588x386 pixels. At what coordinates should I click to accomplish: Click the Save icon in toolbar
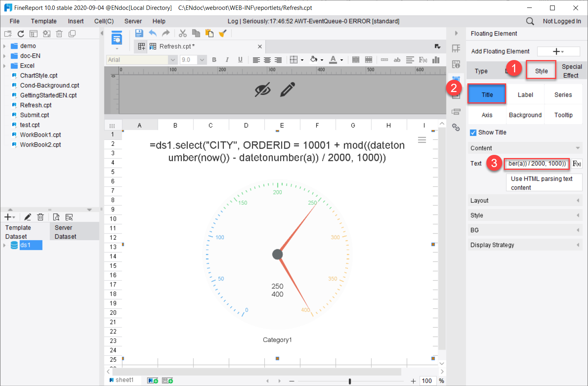(139, 33)
